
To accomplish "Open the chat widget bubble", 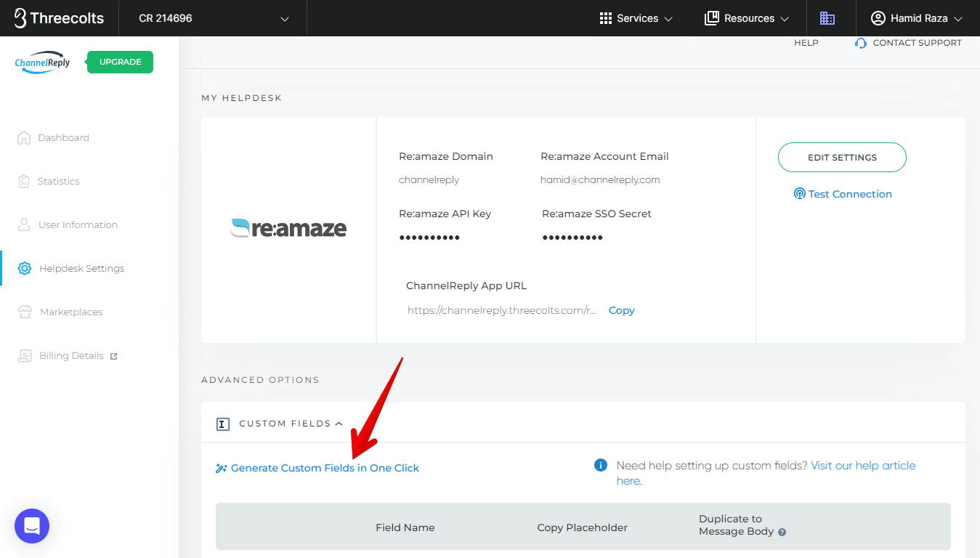I will point(32,526).
